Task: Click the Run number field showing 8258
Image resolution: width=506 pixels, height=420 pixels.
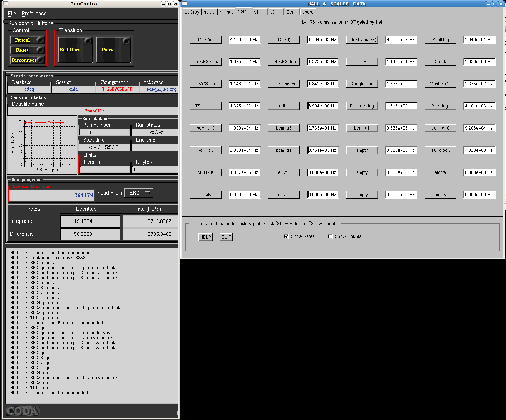Action: [x=105, y=132]
